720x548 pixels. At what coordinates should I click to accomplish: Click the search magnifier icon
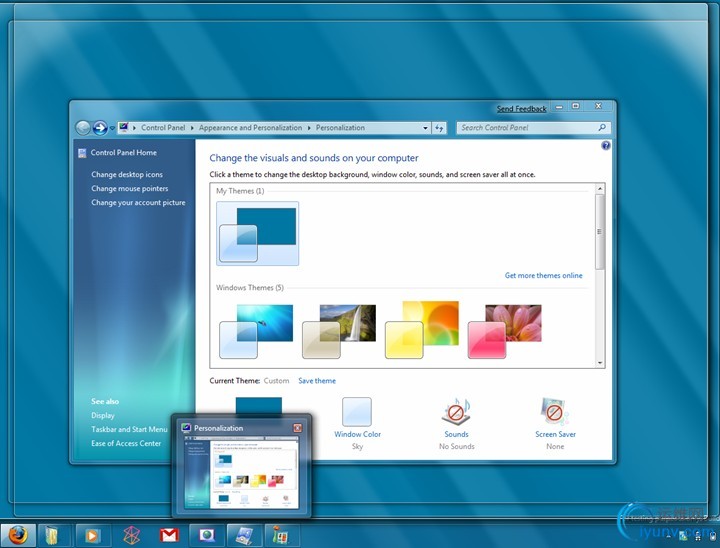[602, 127]
